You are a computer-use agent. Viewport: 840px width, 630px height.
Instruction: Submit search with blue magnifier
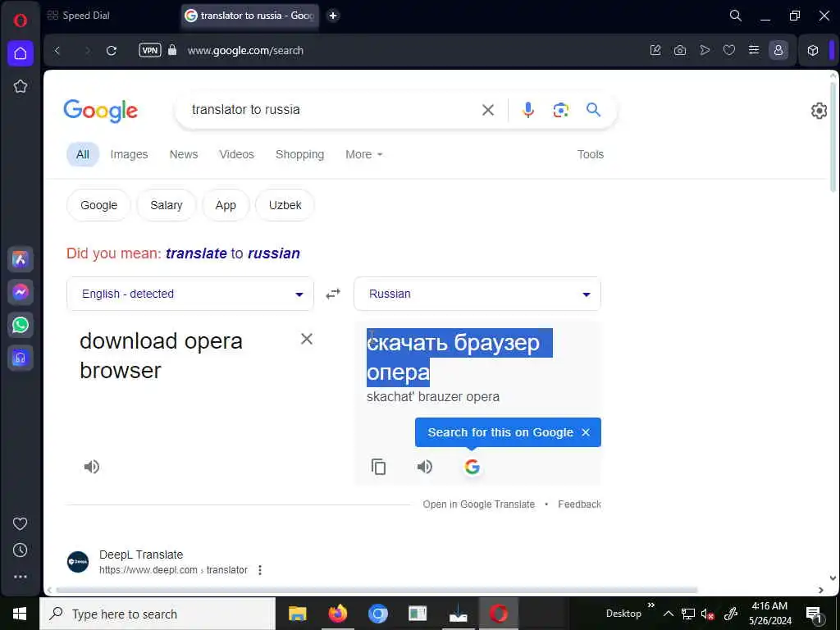[593, 110]
